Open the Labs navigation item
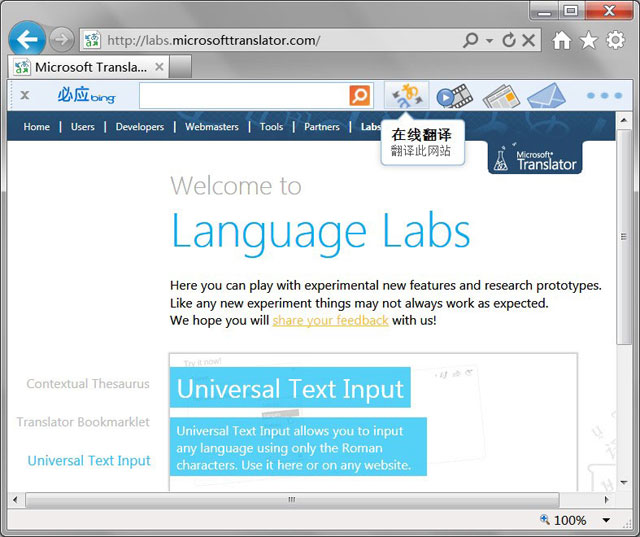This screenshot has height=537, width=640. click(370, 127)
